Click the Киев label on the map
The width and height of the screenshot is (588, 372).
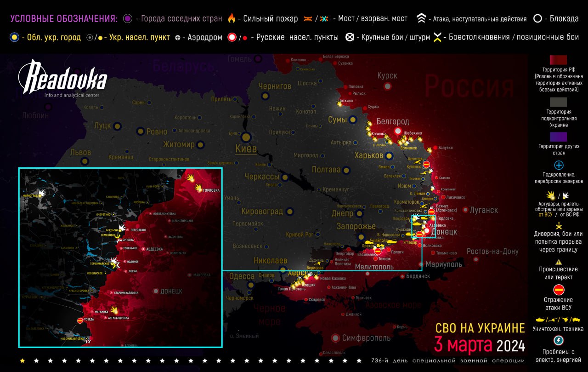pos(246,149)
